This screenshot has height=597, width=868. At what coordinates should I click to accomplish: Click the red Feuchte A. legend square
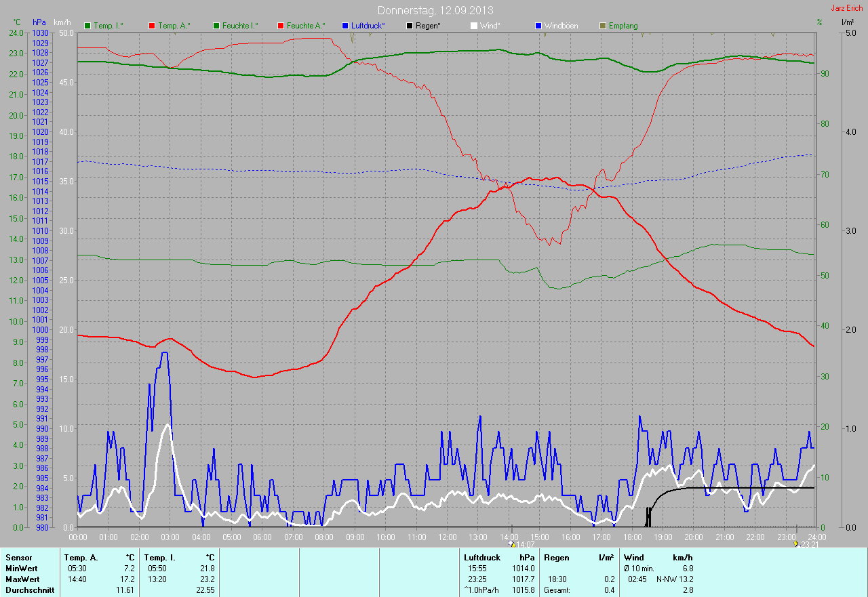(281, 26)
